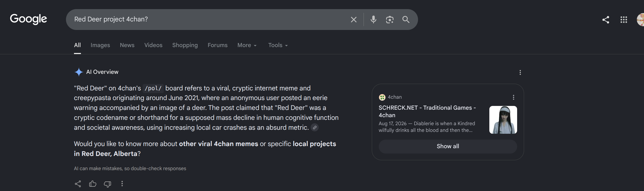The height and width of the screenshot is (191, 644).
Task: Open the account profile avatar
Action: coord(641,20)
